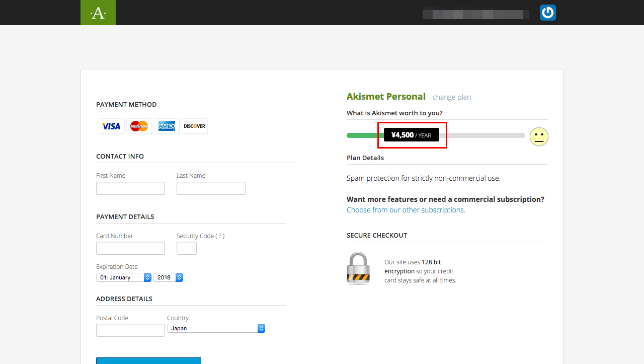Image resolution: width=644 pixels, height=364 pixels.
Task: Click the green Akismet A logo
Action: click(x=98, y=13)
